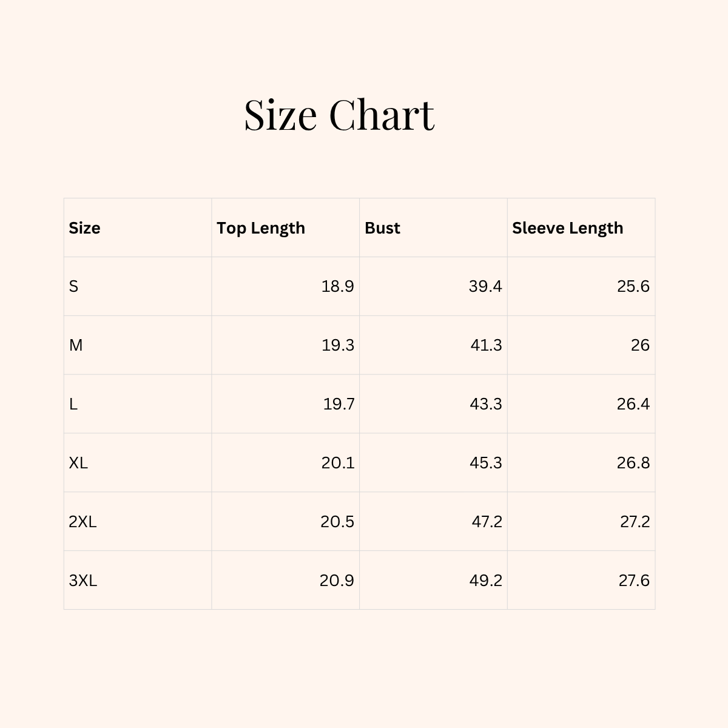Select sleeve length value 26

(x=640, y=345)
